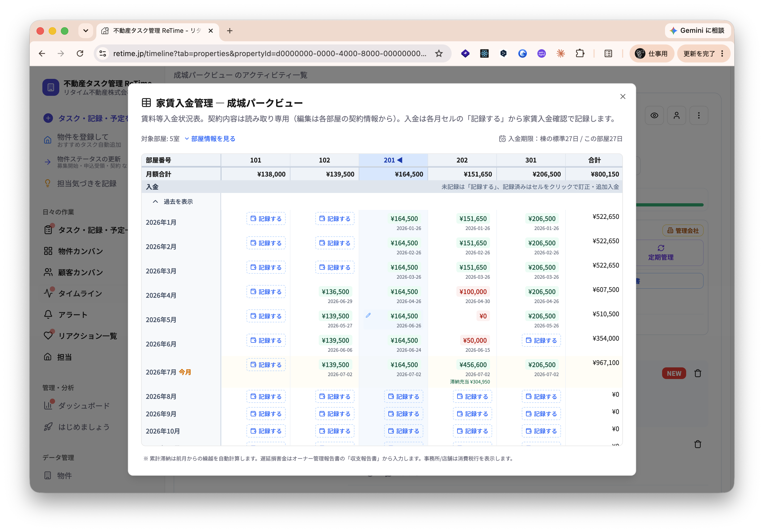Open the reading list side panel icon
The height and width of the screenshot is (532, 764).
click(x=608, y=53)
